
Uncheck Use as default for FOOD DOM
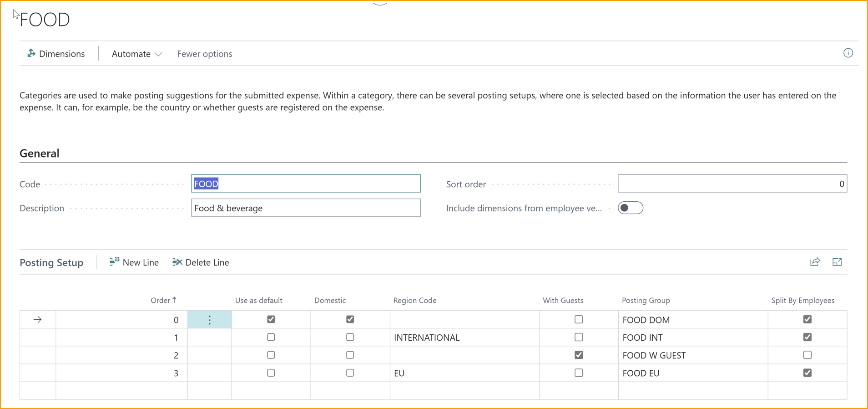click(271, 319)
